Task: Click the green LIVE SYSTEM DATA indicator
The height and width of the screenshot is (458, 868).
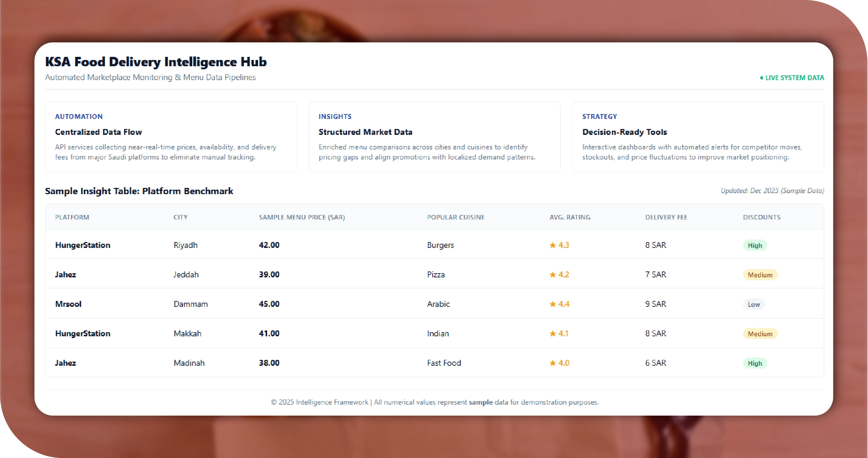Action: point(792,78)
